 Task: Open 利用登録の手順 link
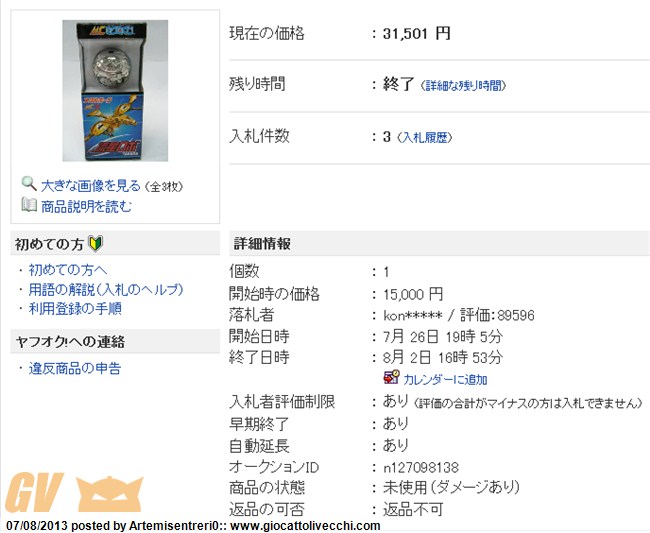click(75, 308)
